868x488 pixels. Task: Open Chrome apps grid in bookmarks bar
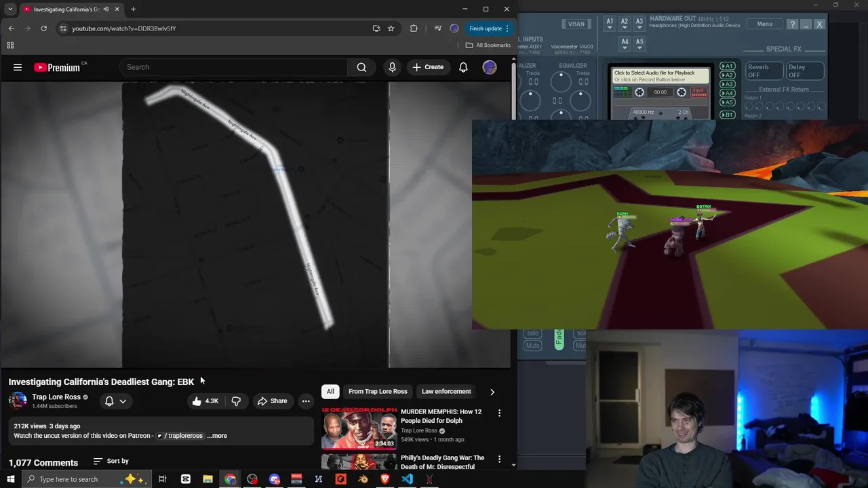coord(10,45)
